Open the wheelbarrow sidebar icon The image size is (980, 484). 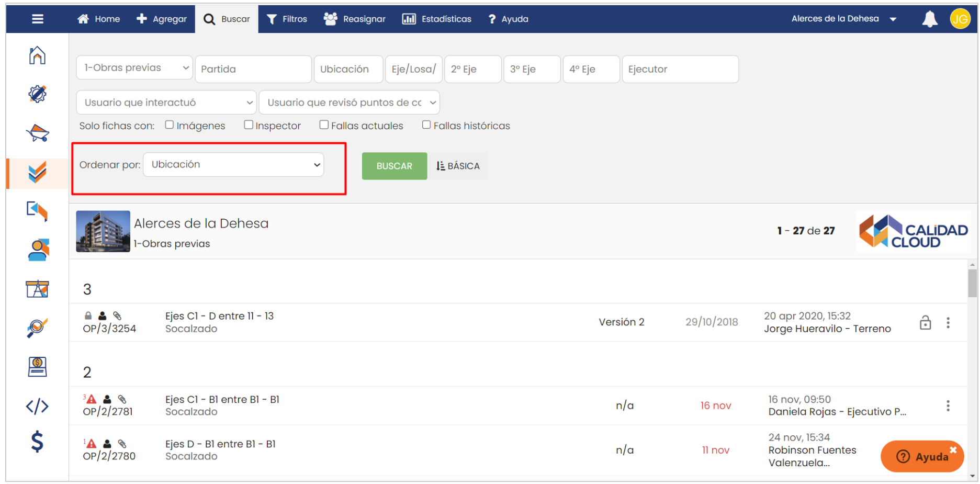37,133
